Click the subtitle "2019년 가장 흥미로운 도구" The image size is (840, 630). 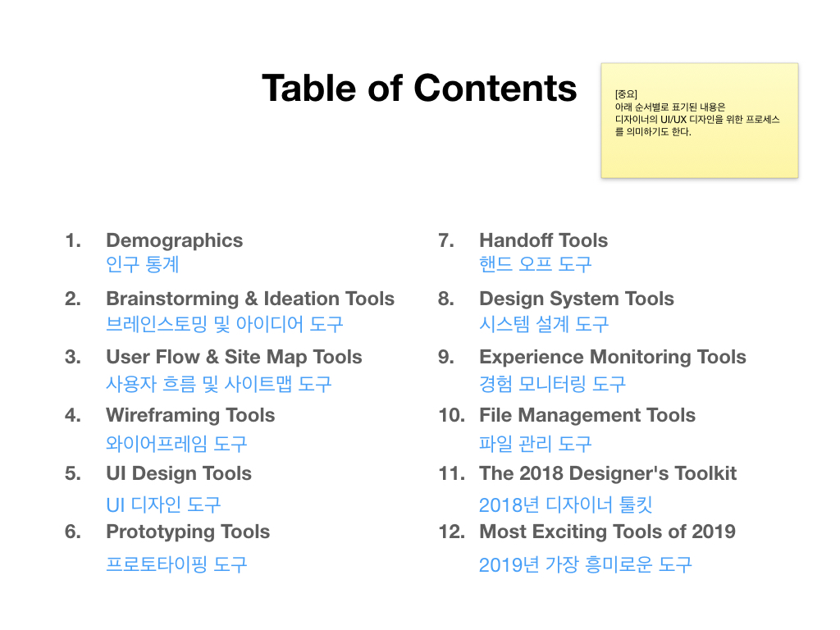(x=585, y=564)
